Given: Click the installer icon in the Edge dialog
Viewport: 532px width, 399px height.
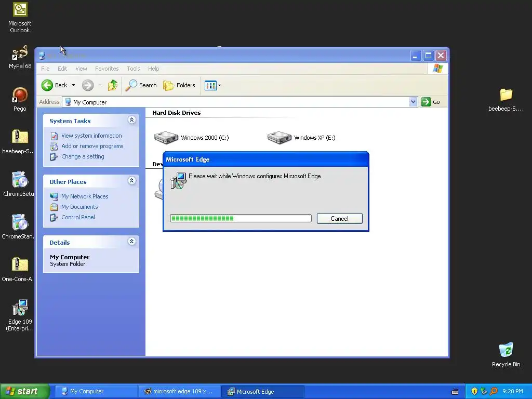Looking at the screenshot, I should [x=179, y=180].
